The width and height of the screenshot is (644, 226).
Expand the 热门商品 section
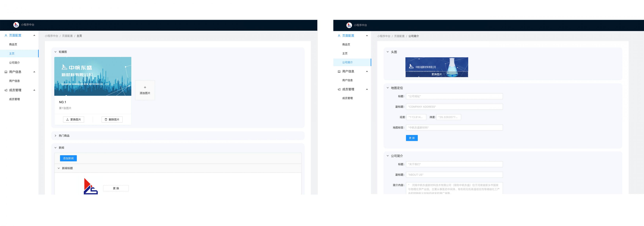55,136
